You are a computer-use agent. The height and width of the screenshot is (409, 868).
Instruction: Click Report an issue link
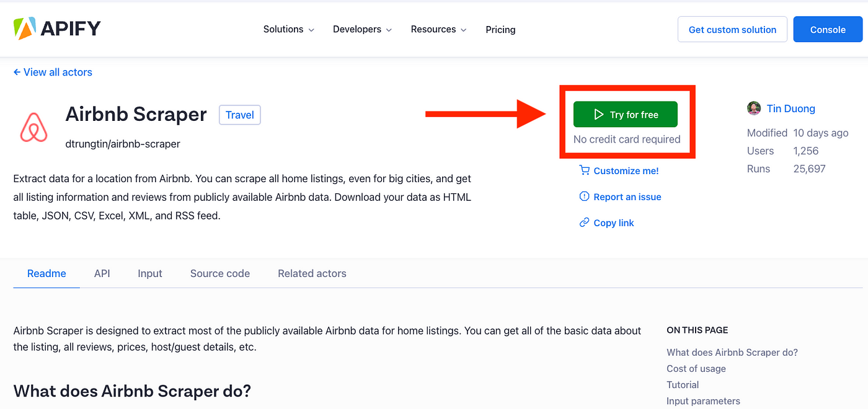(627, 196)
